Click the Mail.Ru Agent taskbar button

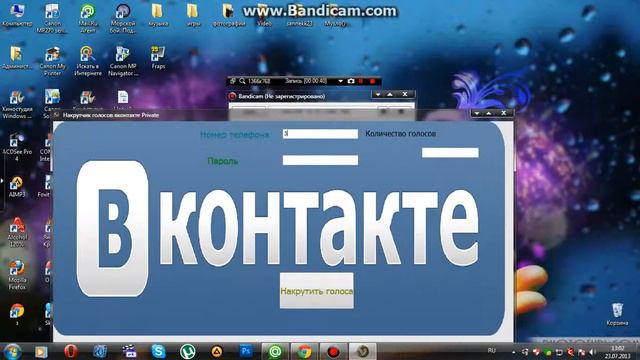275,351
